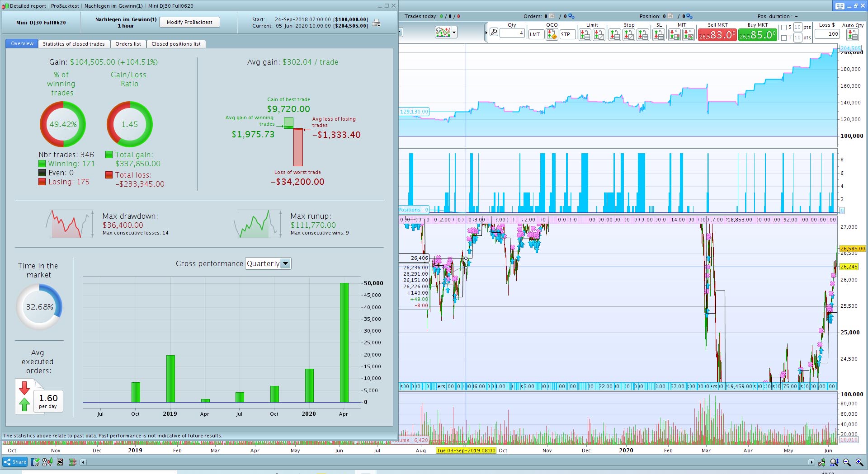
Task: Click the 32.68% Time in the market gauge
Action: pos(39,307)
